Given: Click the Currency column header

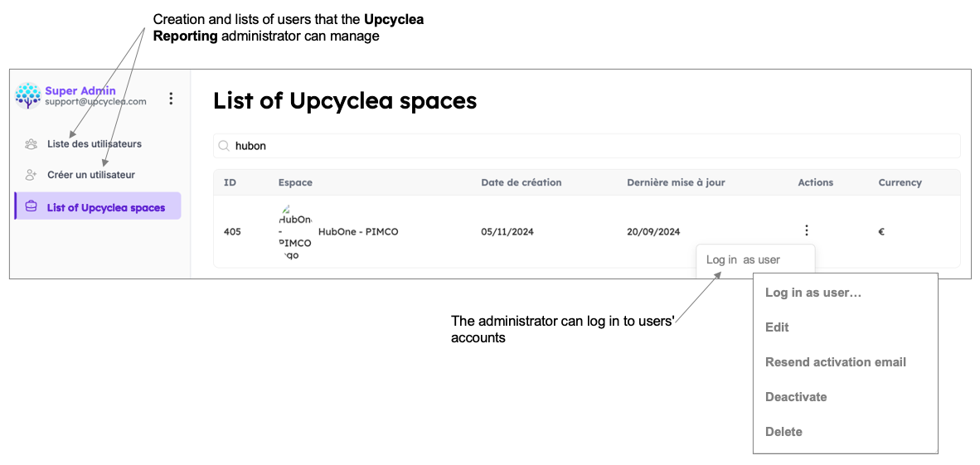Looking at the screenshot, I should (900, 182).
